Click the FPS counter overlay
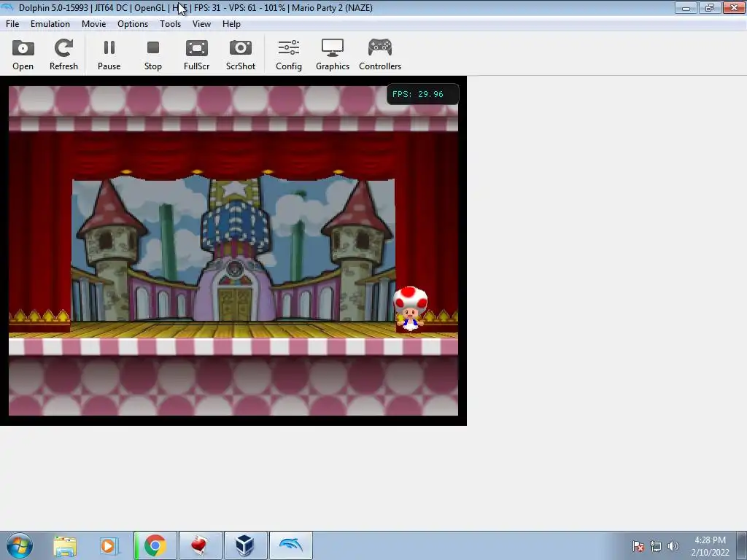 422,94
